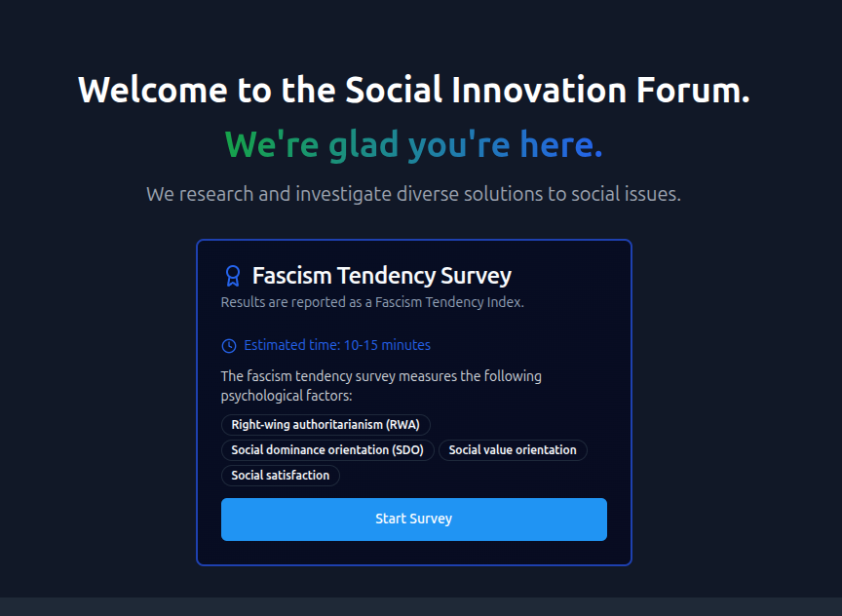The image size is (842, 616).
Task: Toggle the Social satisfaction chip
Action: [x=280, y=475]
